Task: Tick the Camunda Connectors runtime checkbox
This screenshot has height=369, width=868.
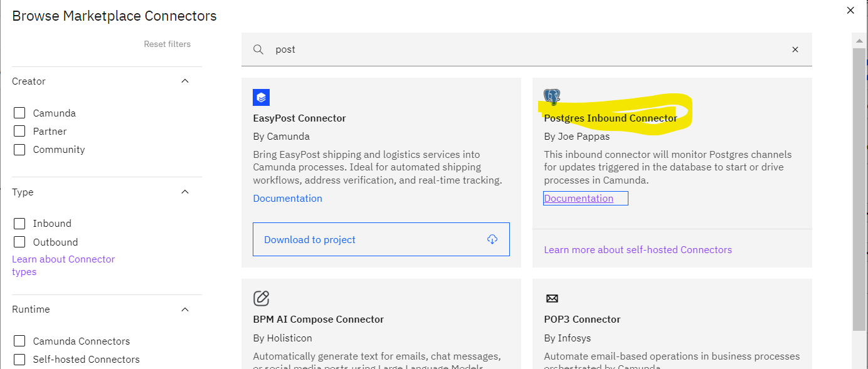Action: (19, 341)
